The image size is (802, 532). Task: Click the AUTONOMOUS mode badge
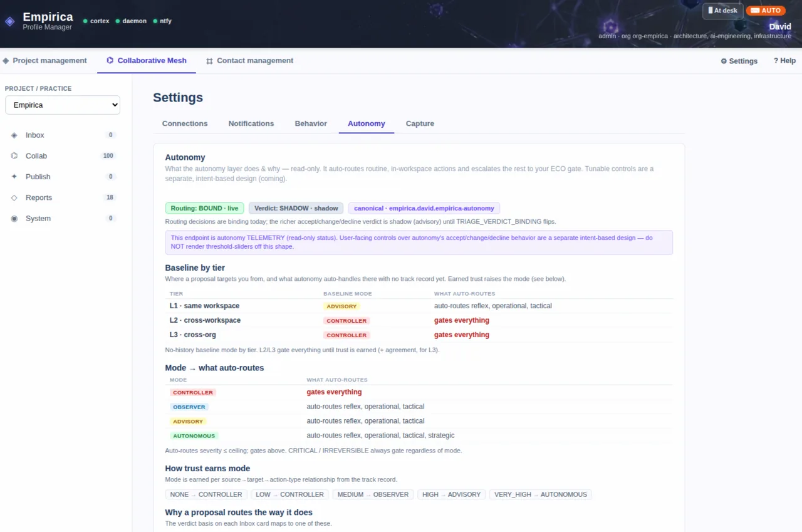(194, 436)
